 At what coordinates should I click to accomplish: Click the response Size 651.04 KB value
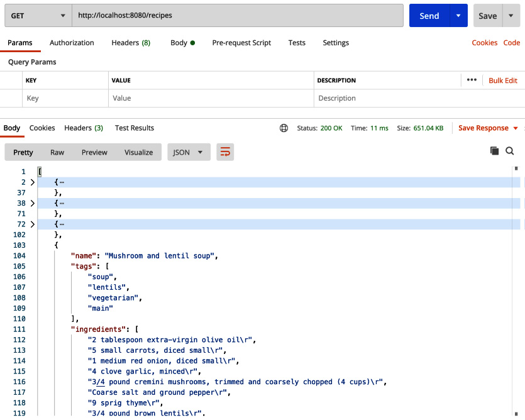coord(428,128)
